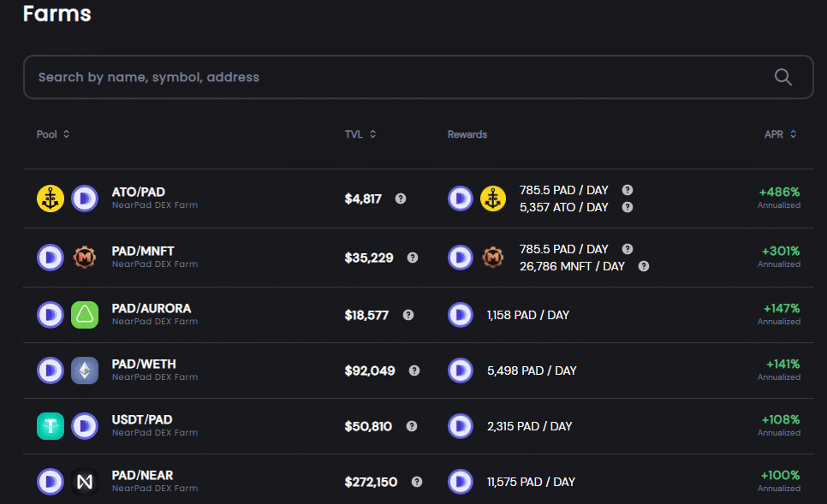The width and height of the screenshot is (827, 504).
Task: Click the green AURORA token icon
Action: (85, 315)
